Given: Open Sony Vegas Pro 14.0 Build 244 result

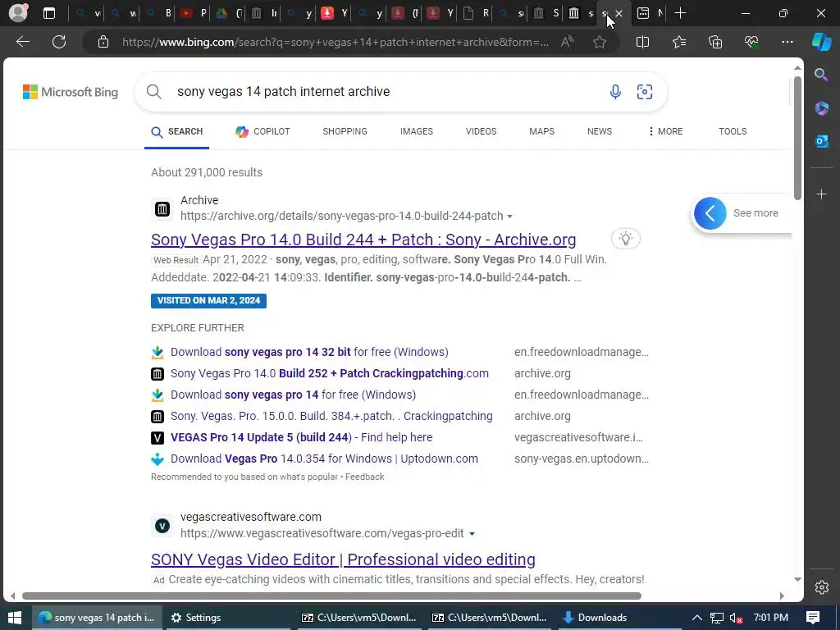Looking at the screenshot, I should (363, 240).
